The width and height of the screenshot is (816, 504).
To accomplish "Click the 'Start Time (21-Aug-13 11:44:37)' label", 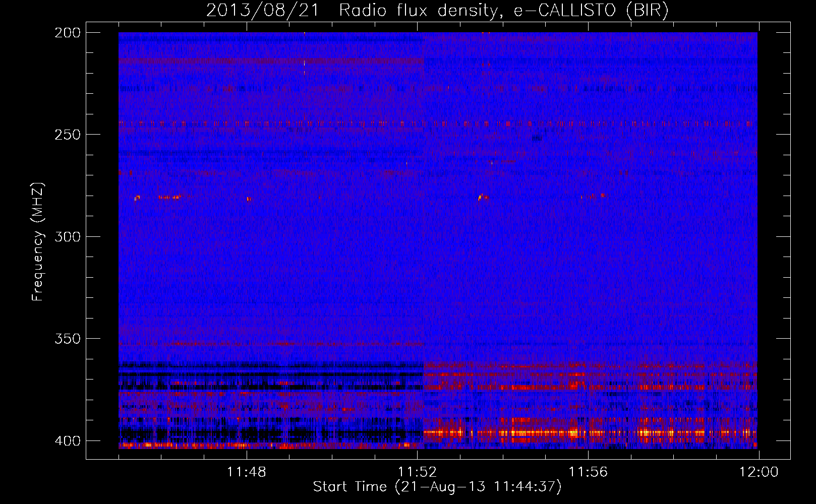I will coord(437,487).
